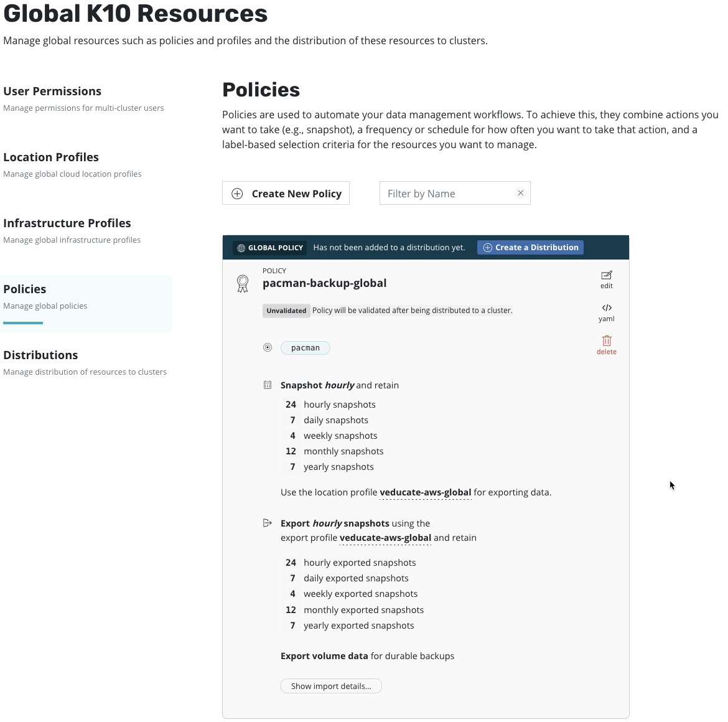This screenshot has width=728, height=722.
Task: Click the red delete trash icon
Action: tap(607, 341)
